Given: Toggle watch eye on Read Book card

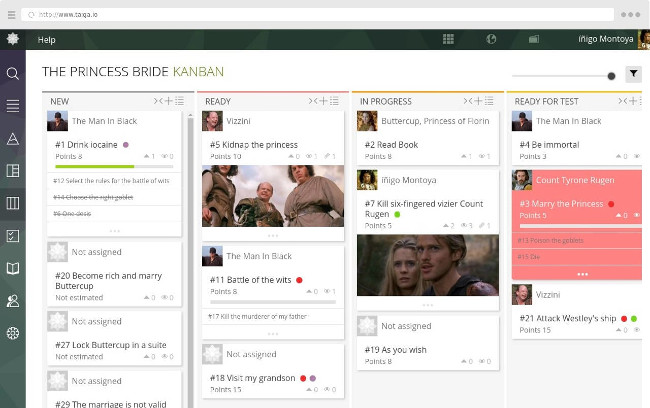Looking at the screenshot, I should point(483,157).
